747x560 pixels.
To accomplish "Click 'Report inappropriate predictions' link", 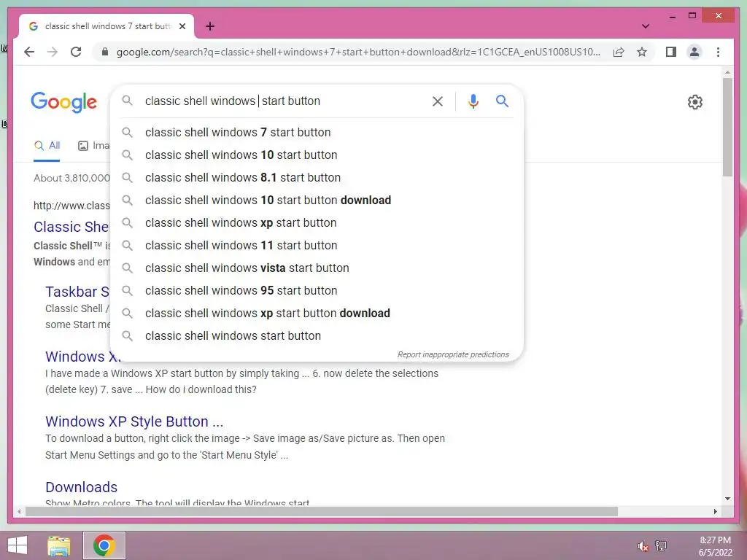I will point(453,355).
